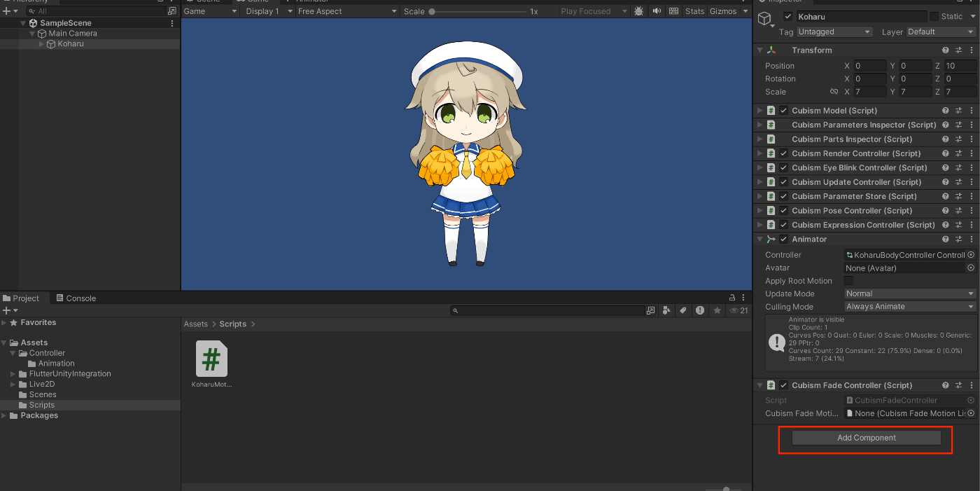Open Transform presets icon
This screenshot has height=491, width=980.
[x=958, y=50]
